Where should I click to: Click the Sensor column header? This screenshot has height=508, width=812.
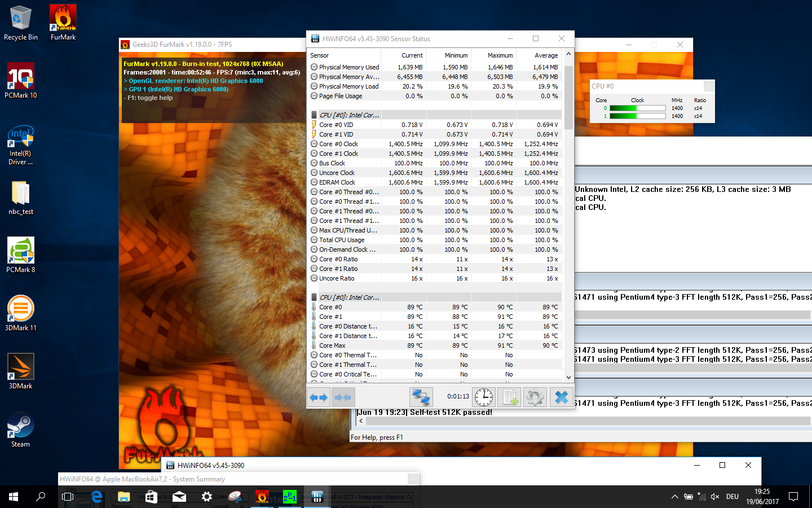coord(344,55)
